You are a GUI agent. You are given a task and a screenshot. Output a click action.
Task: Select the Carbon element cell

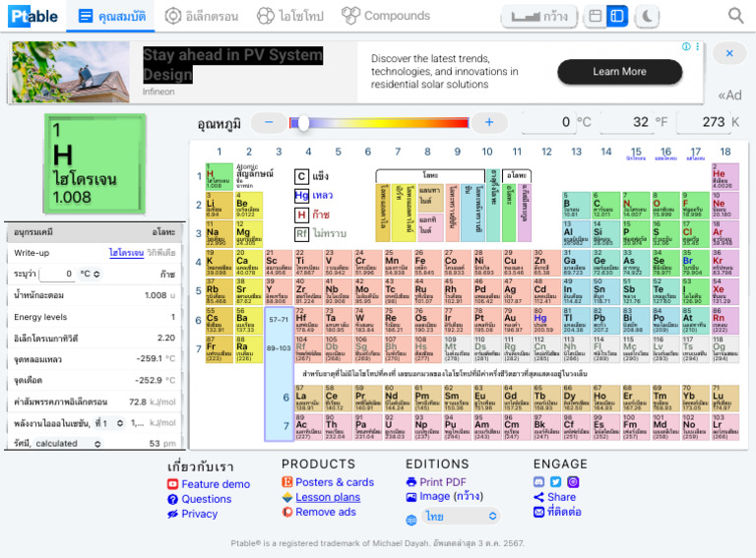606,206
